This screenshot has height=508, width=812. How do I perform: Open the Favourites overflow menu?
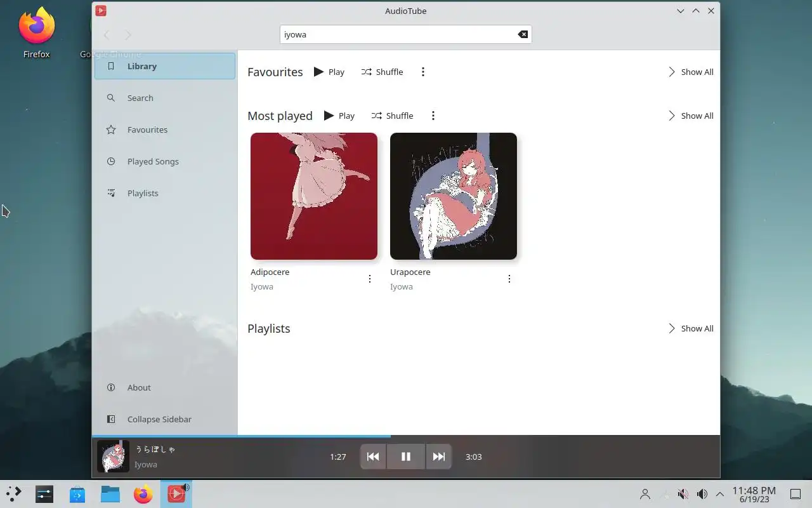point(423,72)
